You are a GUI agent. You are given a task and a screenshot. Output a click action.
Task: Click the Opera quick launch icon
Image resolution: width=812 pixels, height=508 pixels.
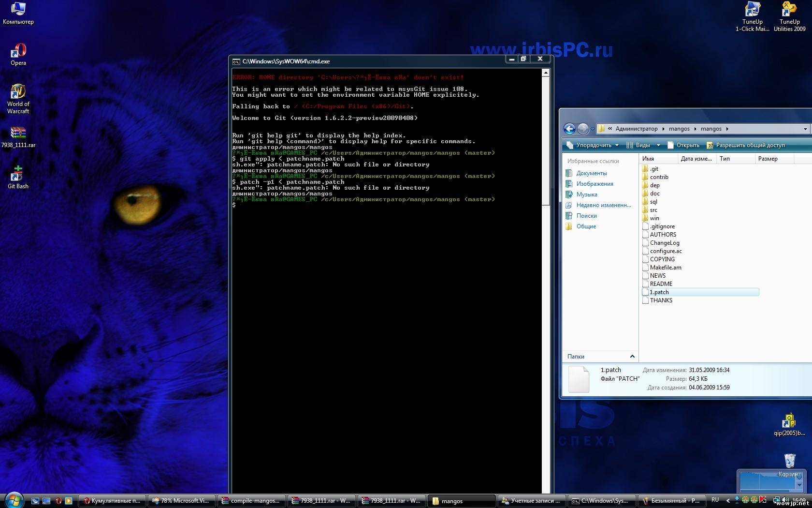pos(58,501)
